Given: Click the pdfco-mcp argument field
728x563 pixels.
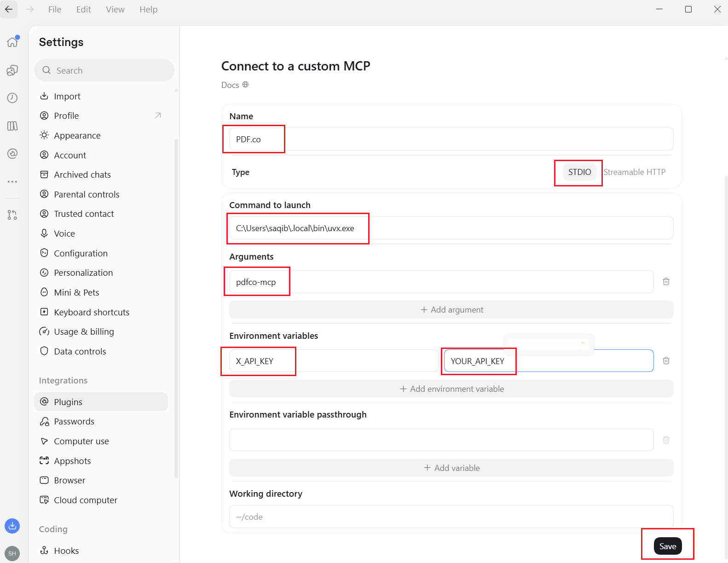Looking at the screenshot, I should [441, 282].
